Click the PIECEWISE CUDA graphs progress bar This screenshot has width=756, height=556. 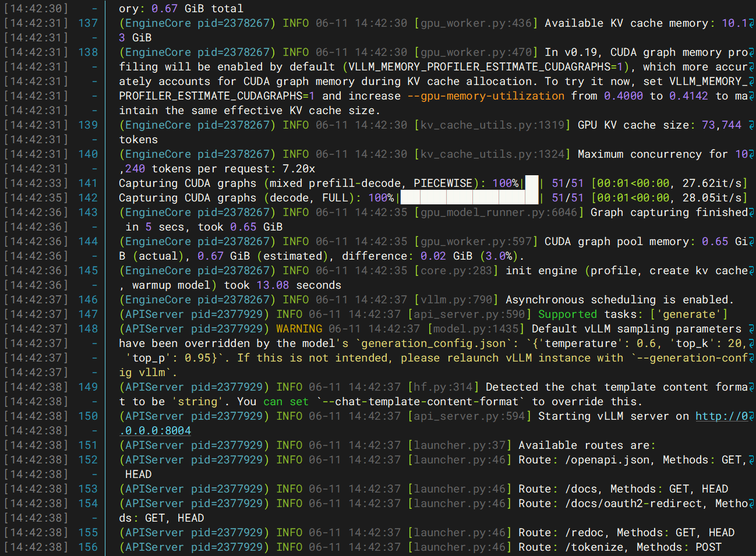(532, 183)
